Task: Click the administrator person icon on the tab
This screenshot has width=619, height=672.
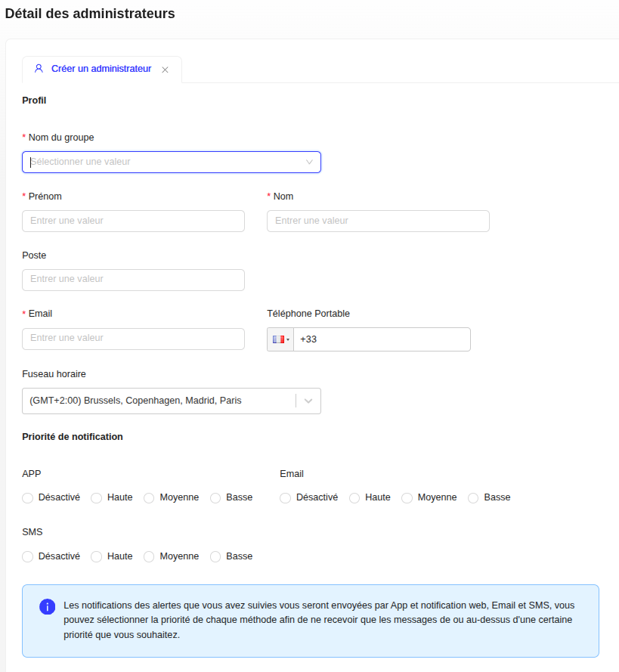Action: coord(39,69)
